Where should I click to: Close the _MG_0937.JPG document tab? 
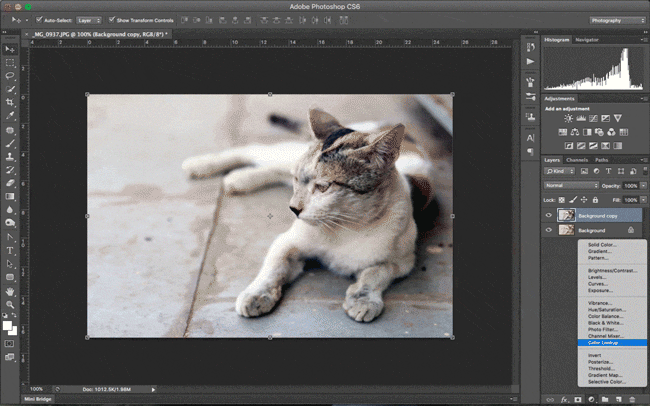pyautogui.click(x=27, y=35)
